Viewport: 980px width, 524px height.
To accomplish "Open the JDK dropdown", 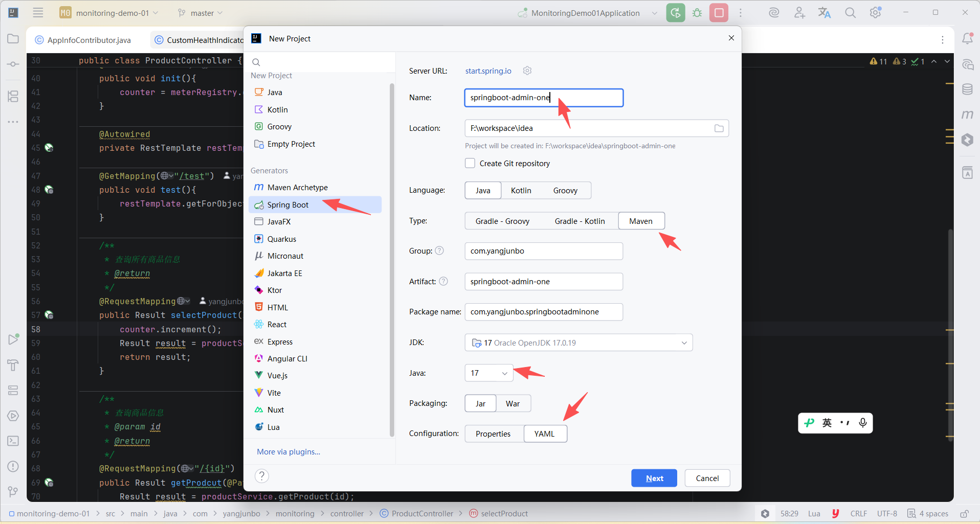I will [578, 343].
